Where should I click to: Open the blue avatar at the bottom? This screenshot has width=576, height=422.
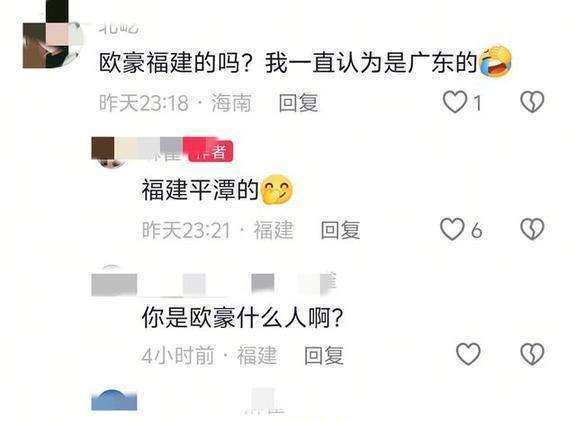[114, 400]
